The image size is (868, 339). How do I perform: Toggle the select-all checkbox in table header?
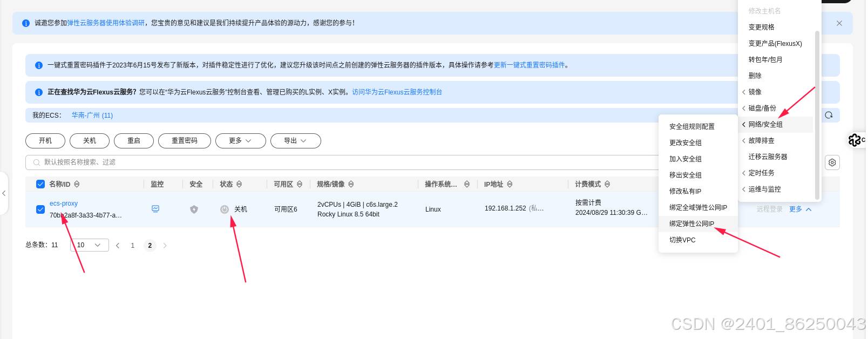tap(40, 184)
